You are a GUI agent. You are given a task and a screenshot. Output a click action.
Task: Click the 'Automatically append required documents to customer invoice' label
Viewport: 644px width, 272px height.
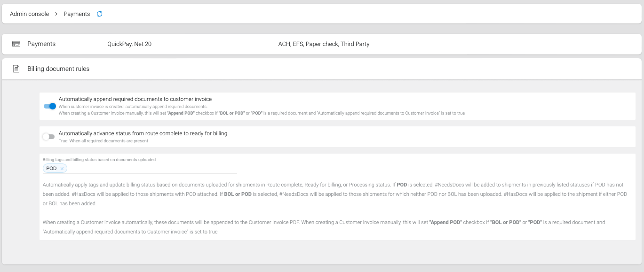[135, 100]
